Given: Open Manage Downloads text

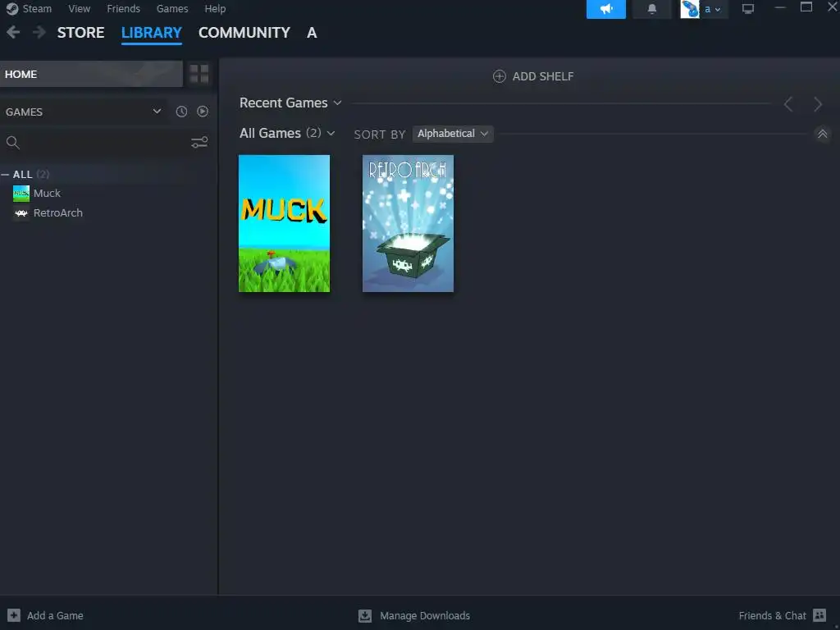Looking at the screenshot, I should pos(425,615).
